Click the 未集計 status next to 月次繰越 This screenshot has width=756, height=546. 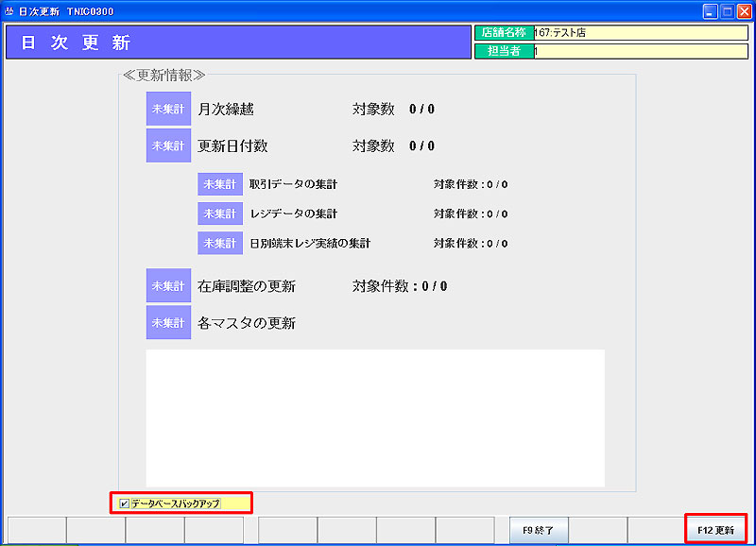[x=168, y=109]
